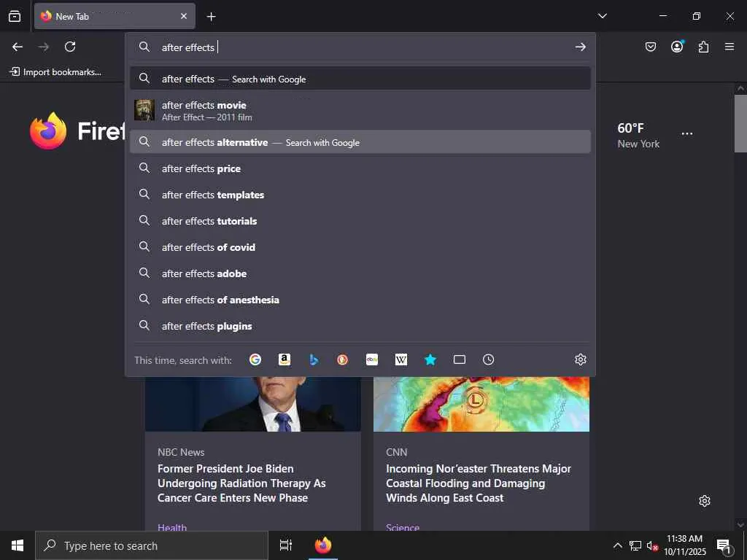Show hidden system tray icons
The image size is (747, 560).
(x=617, y=545)
